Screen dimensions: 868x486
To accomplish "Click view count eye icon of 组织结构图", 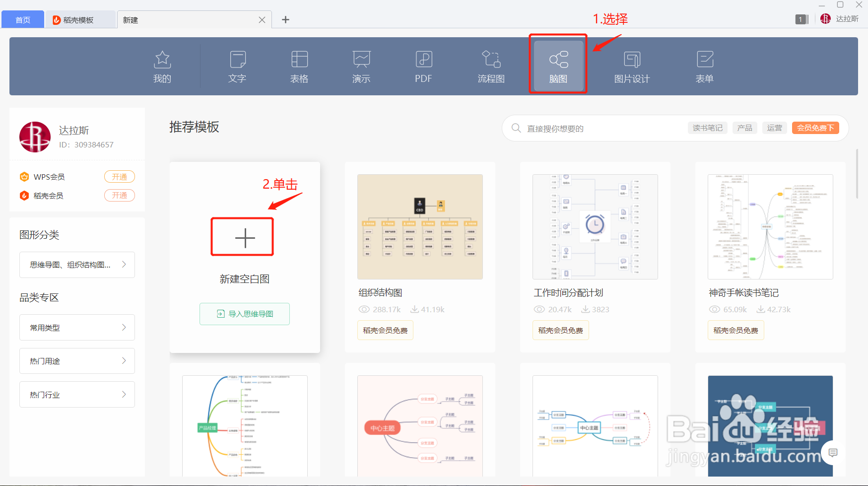I will [x=364, y=309].
